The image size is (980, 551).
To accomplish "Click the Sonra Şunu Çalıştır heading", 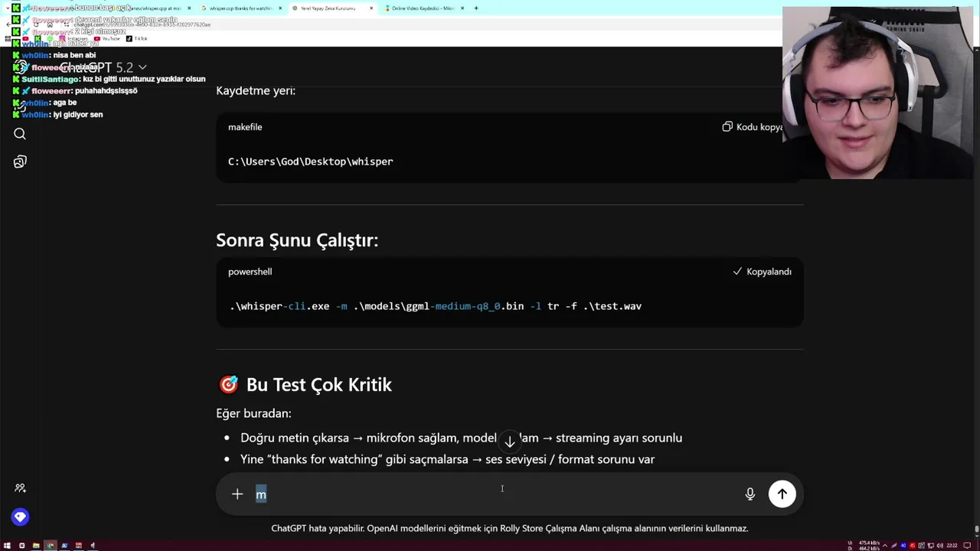I will coord(297,240).
